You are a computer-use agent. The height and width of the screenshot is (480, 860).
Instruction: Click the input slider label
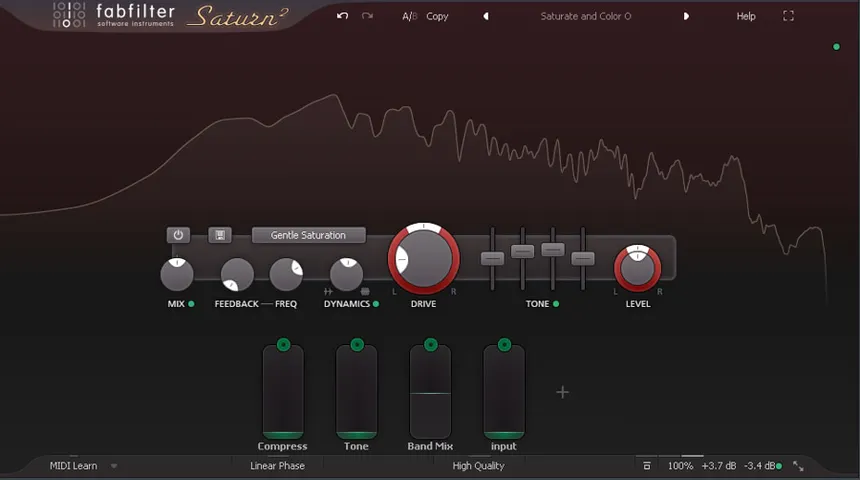pos(503,447)
